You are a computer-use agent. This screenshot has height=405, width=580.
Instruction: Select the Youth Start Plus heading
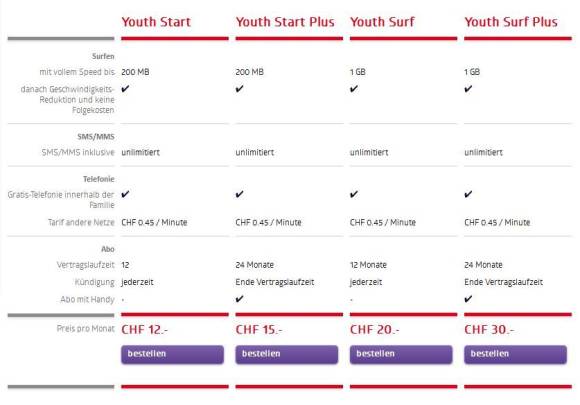[x=285, y=22]
